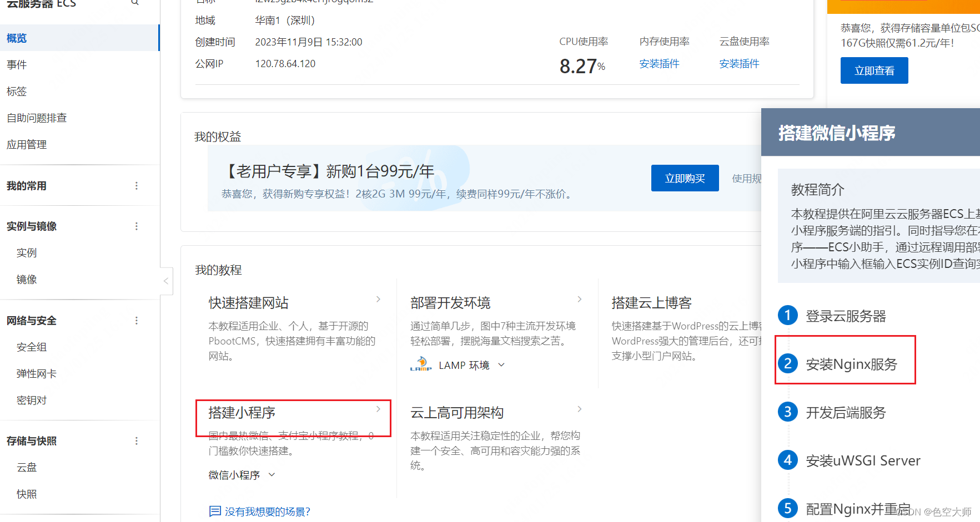Open the more-options dots beside 网络与安全

[x=137, y=321]
